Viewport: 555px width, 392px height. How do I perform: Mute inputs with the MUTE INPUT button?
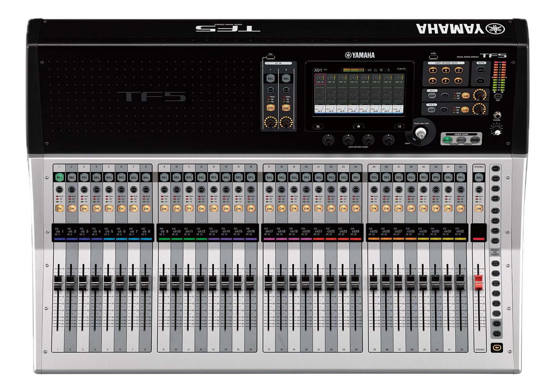480,71
